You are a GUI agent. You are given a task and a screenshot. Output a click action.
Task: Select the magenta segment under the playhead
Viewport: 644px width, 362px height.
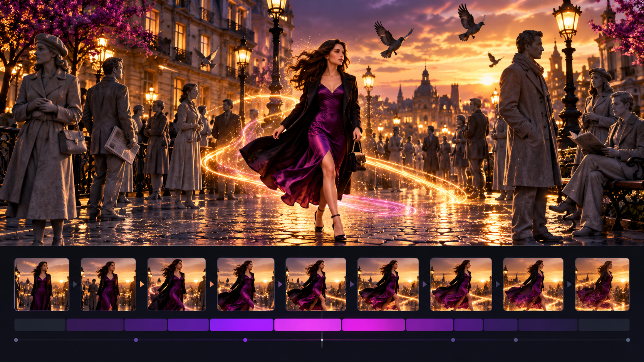coord(308,325)
